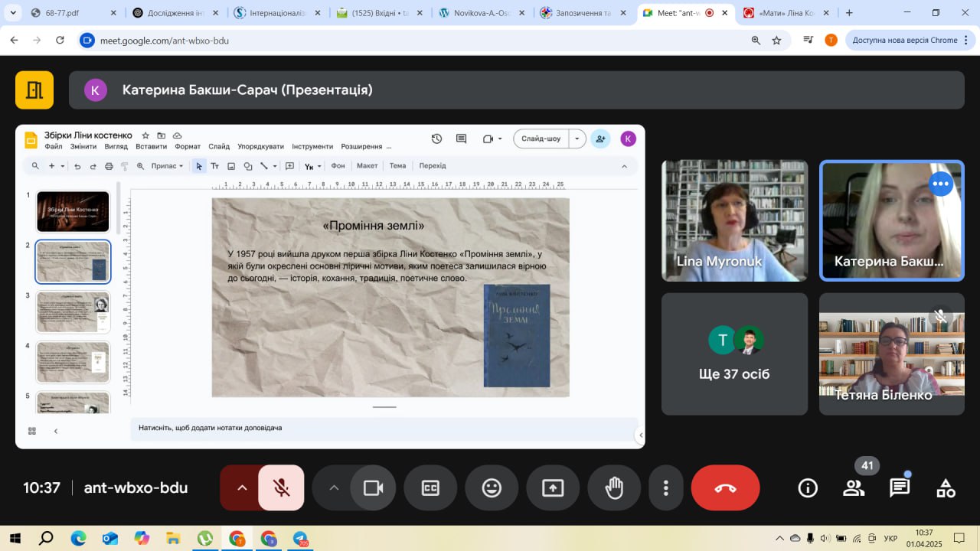Screen dimensions: 980x551
Task: Open the activities shapes icon
Action: pos(946,488)
